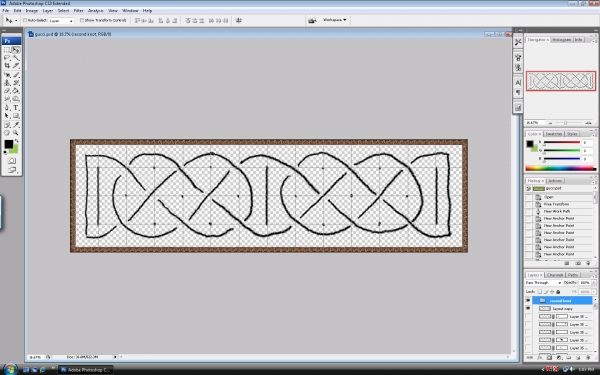
Task: Enable Auto-Select checkbox
Action: click(25, 20)
